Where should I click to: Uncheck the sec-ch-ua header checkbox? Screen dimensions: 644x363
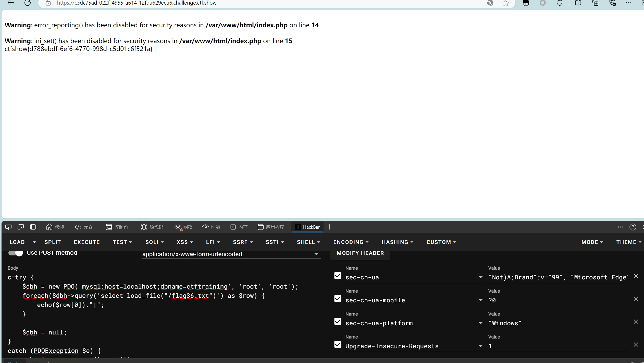338,276
